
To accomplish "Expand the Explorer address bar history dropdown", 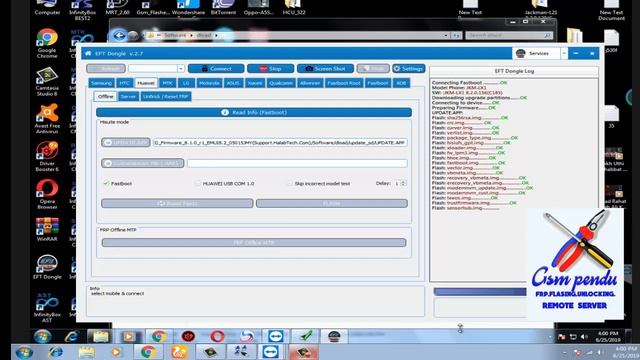I will 446,36.
